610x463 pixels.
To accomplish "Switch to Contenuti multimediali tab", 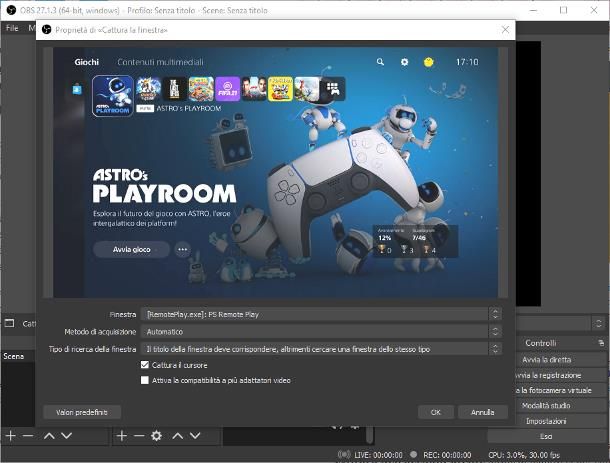I will 160,62.
